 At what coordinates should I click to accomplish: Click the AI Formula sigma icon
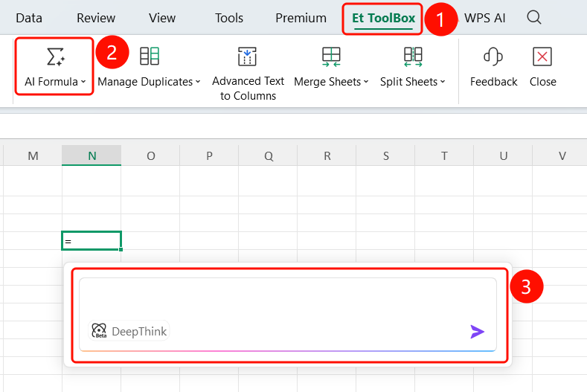click(55, 57)
